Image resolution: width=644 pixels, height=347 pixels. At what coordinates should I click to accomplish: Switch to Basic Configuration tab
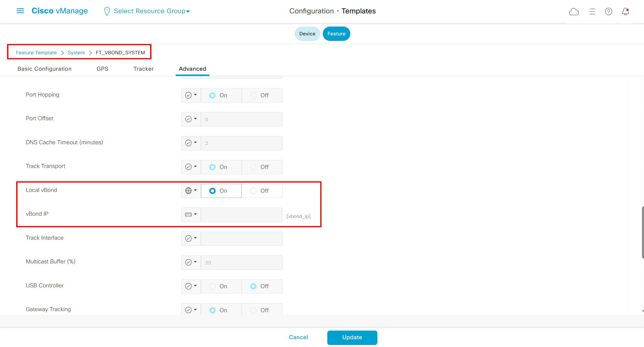(44, 69)
